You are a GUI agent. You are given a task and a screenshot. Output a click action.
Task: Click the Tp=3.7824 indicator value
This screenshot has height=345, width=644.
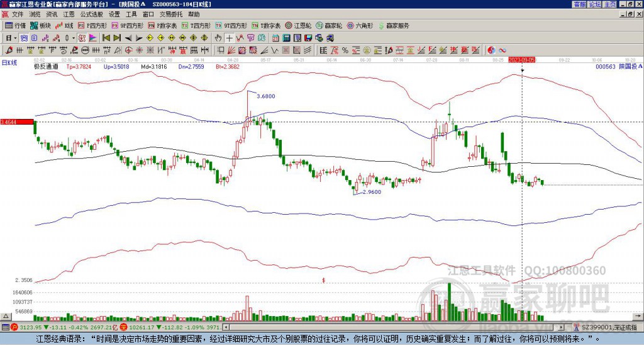pos(77,66)
